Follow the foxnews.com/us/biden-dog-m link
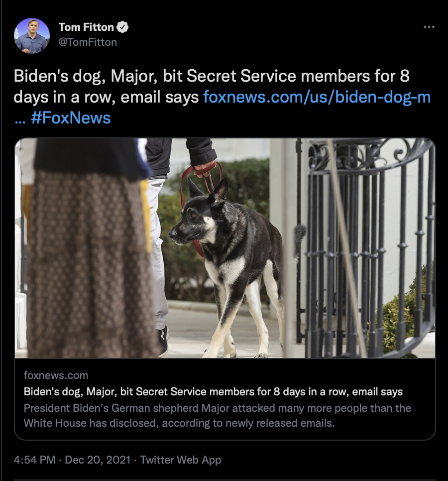 click(317, 97)
